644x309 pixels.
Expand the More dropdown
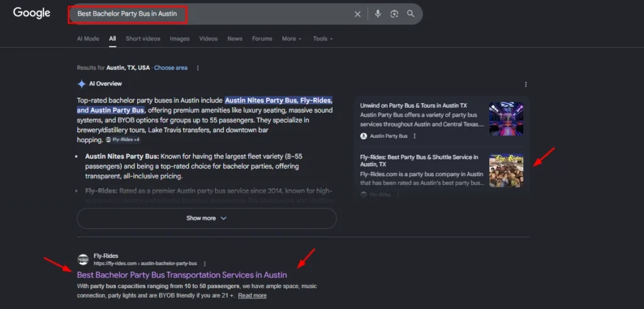pyautogui.click(x=292, y=38)
